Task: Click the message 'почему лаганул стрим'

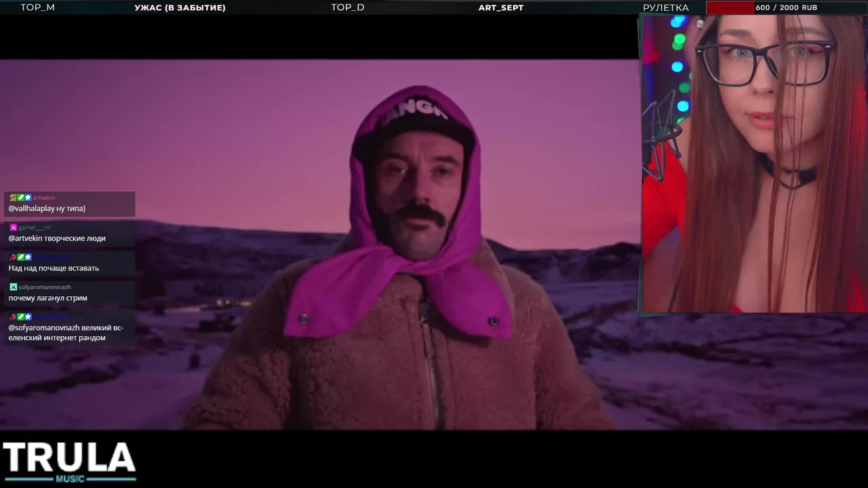Action: point(47,298)
